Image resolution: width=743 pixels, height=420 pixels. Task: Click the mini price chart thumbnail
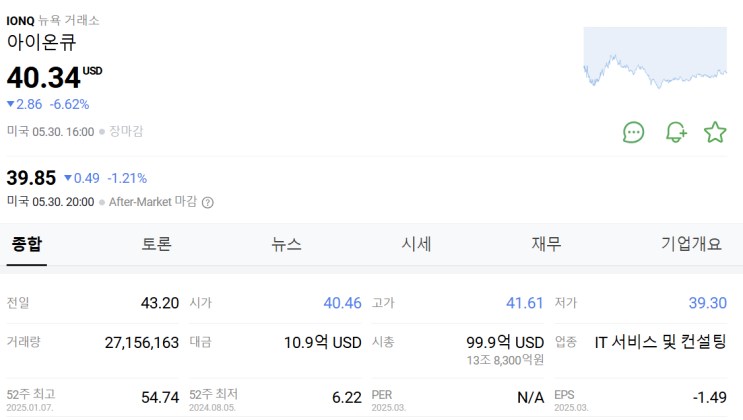[655, 58]
